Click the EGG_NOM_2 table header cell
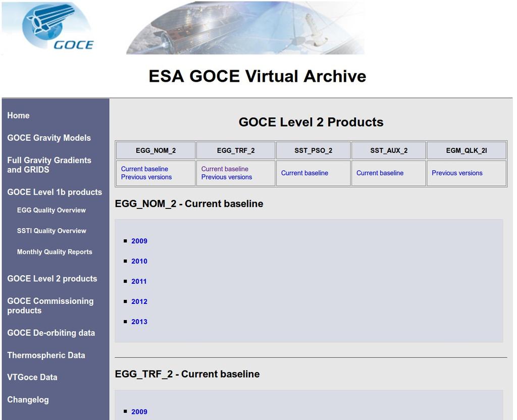The height and width of the screenshot is (420, 517). click(156, 150)
